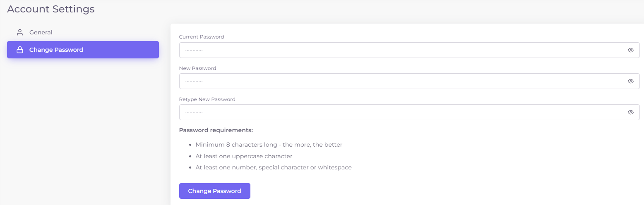Viewport: 644px width, 205px height.
Task: Reveal New Password with its eye icon
Action: coord(631,81)
